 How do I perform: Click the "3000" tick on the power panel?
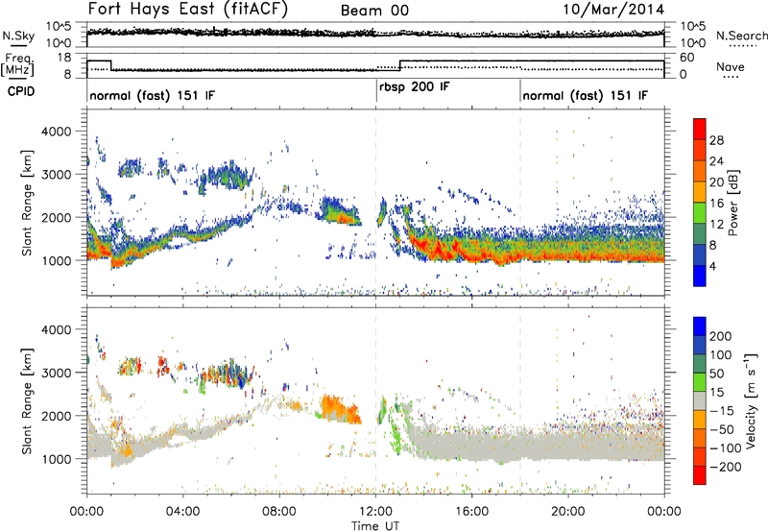point(57,175)
